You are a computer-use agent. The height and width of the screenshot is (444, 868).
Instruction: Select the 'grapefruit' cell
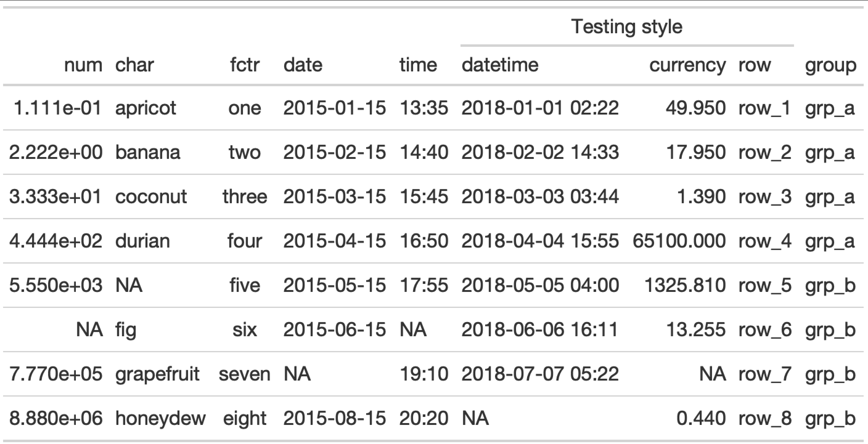click(158, 374)
